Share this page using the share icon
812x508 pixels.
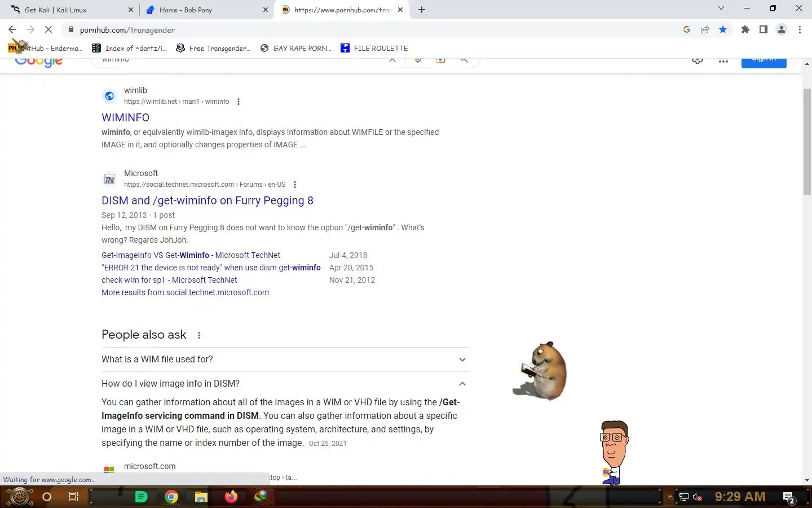(x=705, y=29)
